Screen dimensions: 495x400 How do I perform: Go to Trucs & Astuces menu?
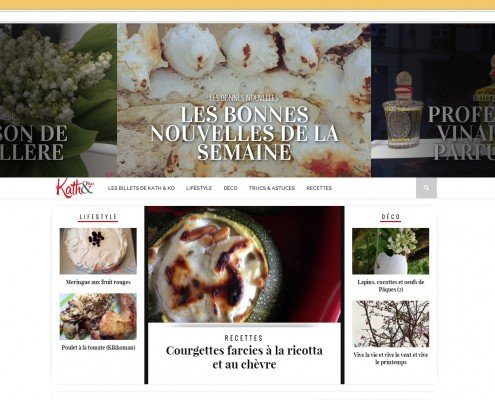[272, 188]
